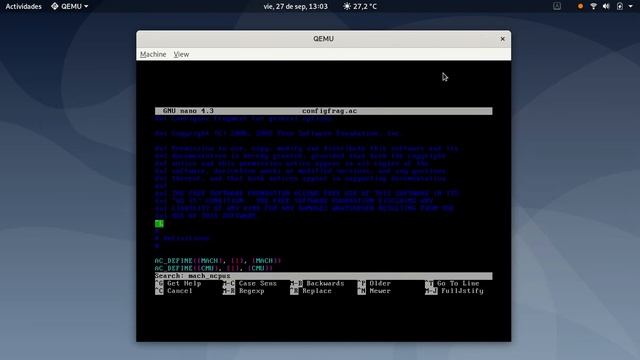Open the volume speaker indicator
The image size is (640, 360).
click(606, 6)
